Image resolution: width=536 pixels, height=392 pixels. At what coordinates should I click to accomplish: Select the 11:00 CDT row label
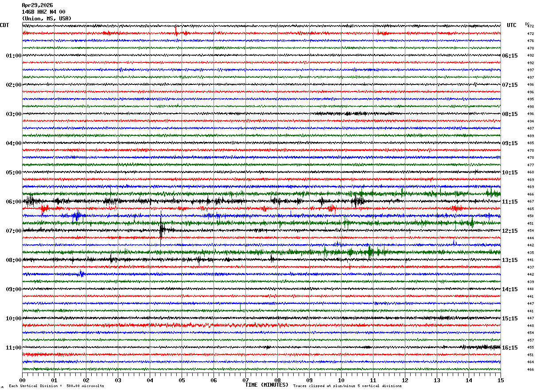(13, 348)
